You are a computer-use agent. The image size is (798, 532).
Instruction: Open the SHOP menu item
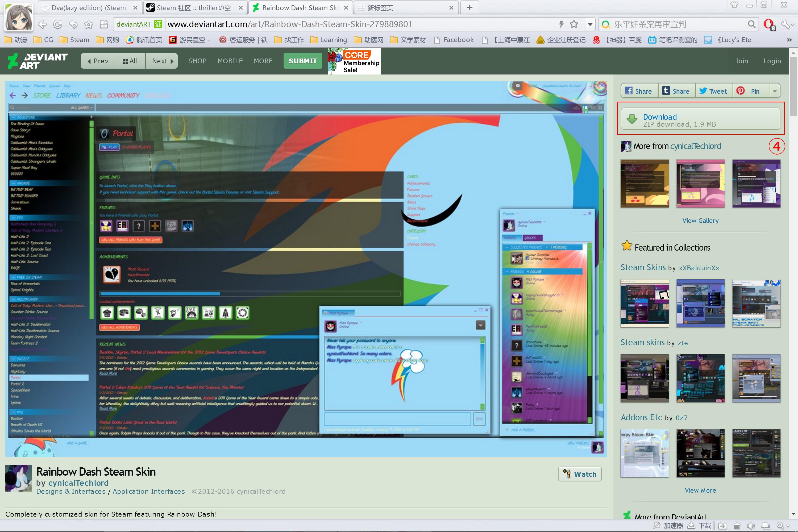pyautogui.click(x=197, y=61)
